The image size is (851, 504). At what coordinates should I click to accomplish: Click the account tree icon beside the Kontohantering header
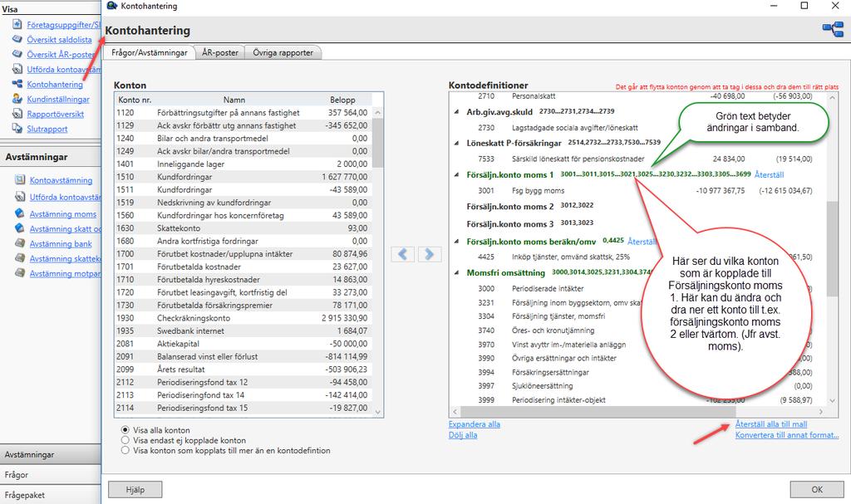pyautogui.click(x=833, y=29)
